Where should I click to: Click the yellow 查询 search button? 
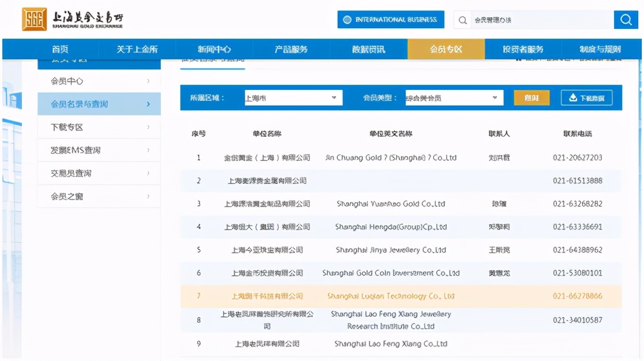531,97
